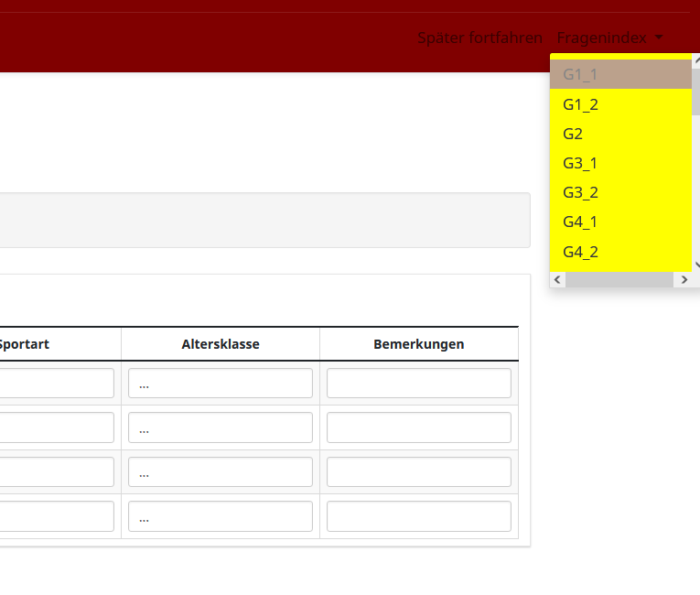Viewport: 700px width, 595px height.
Task: Go to question G3_1
Action: (580, 163)
